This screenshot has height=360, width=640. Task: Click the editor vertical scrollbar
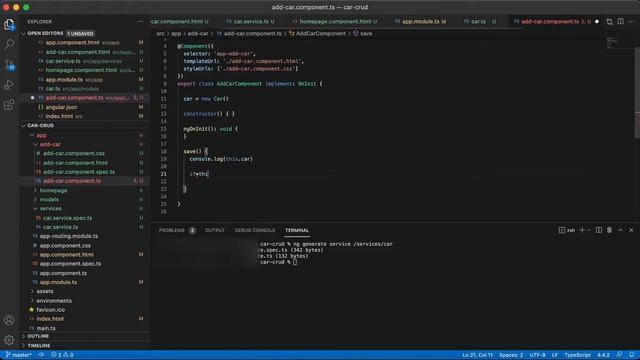(x=637, y=93)
